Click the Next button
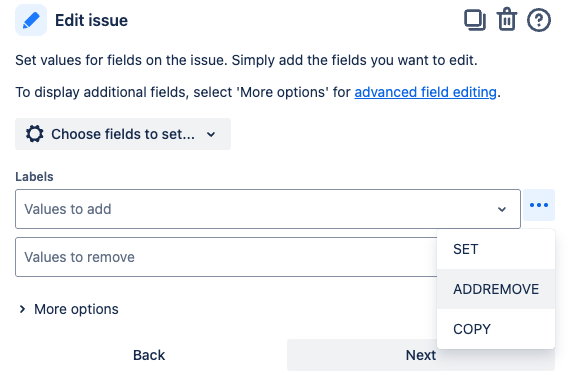 coord(421,355)
